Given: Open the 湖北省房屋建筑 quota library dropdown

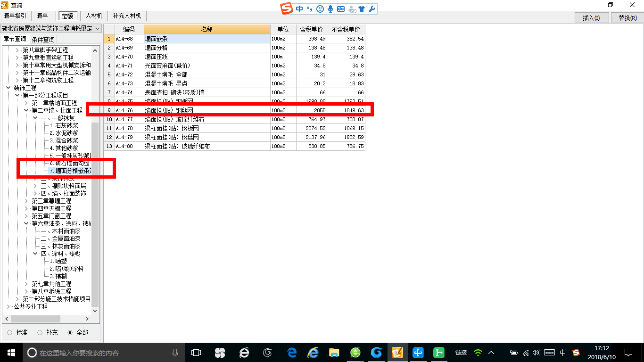Looking at the screenshot, I should tap(51, 29).
